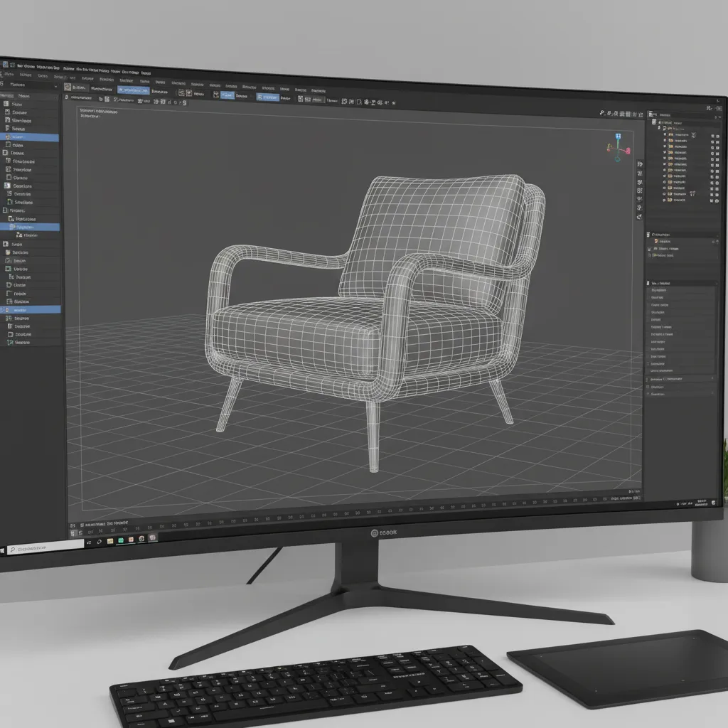Image resolution: width=728 pixels, height=728 pixels.
Task: Click the zoom magnifier icon in viewport top-right header
Action: tap(602, 113)
